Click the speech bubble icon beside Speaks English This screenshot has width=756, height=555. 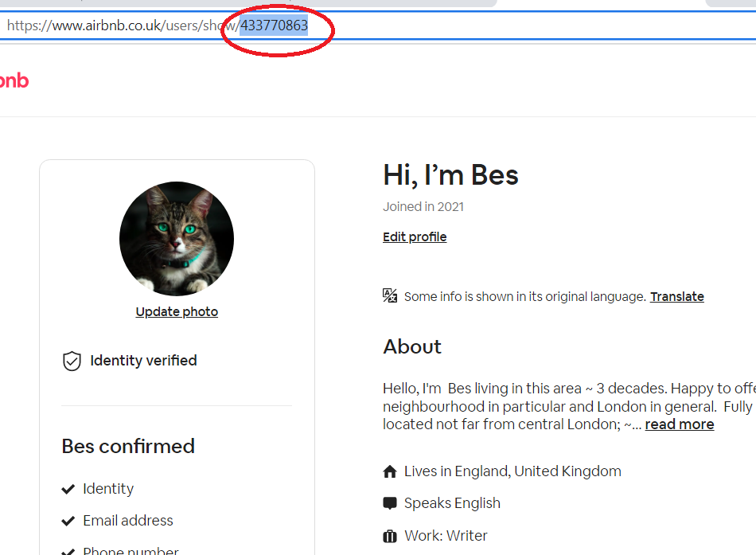click(389, 502)
